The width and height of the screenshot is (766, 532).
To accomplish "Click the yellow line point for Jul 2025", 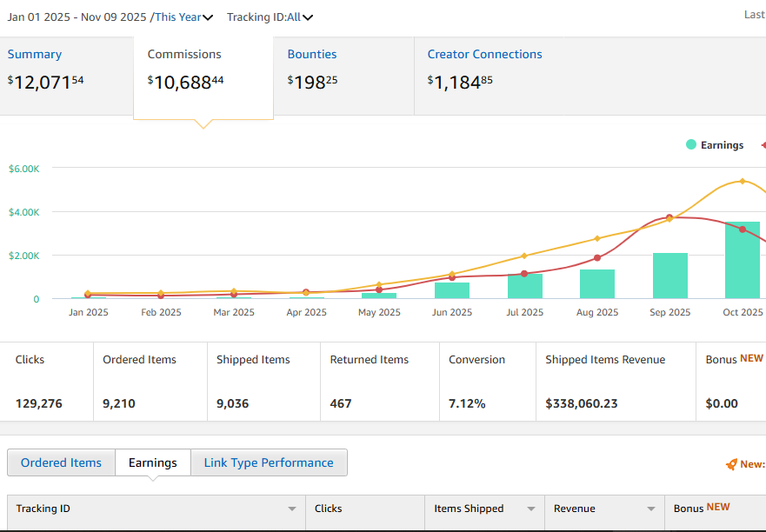I will tap(524, 256).
